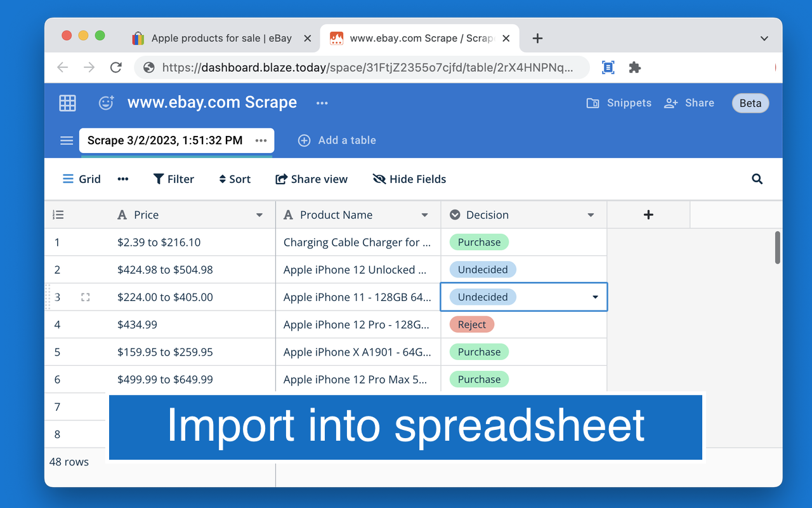Click the Apple iPhone 11 - 128GB product cell

(358, 297)
